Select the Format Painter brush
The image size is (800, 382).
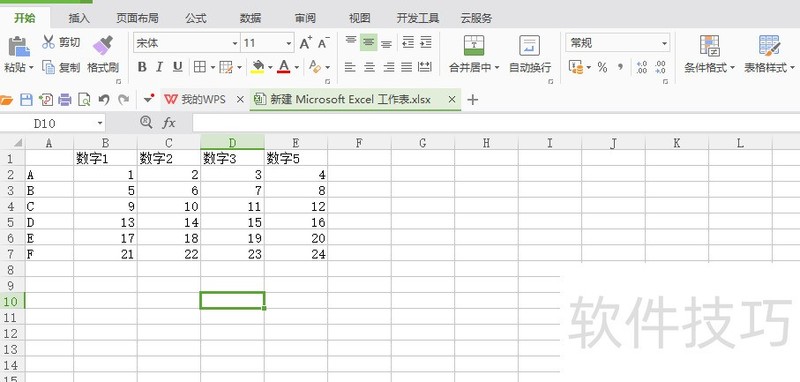coord(103,45)
